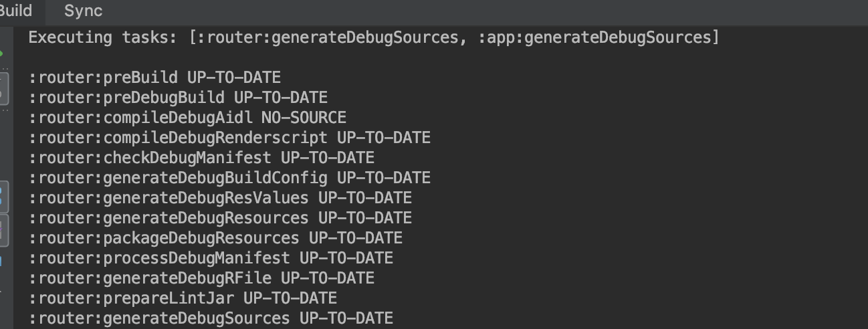Click the :router:generateDebugResources line
Image resolution: width=868 pixels, height=329 pixels.
pyautogui.click(x=220, y=218)
